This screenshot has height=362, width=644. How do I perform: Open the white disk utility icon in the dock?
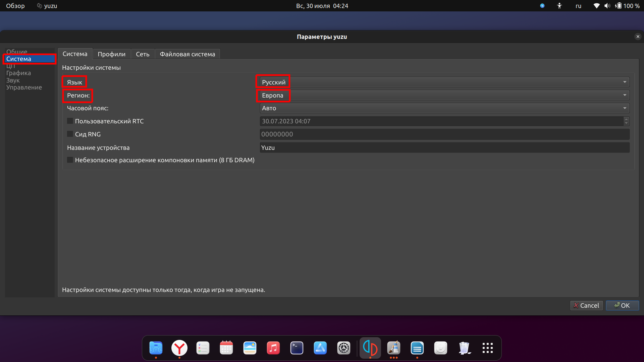(x=441, y=348)
